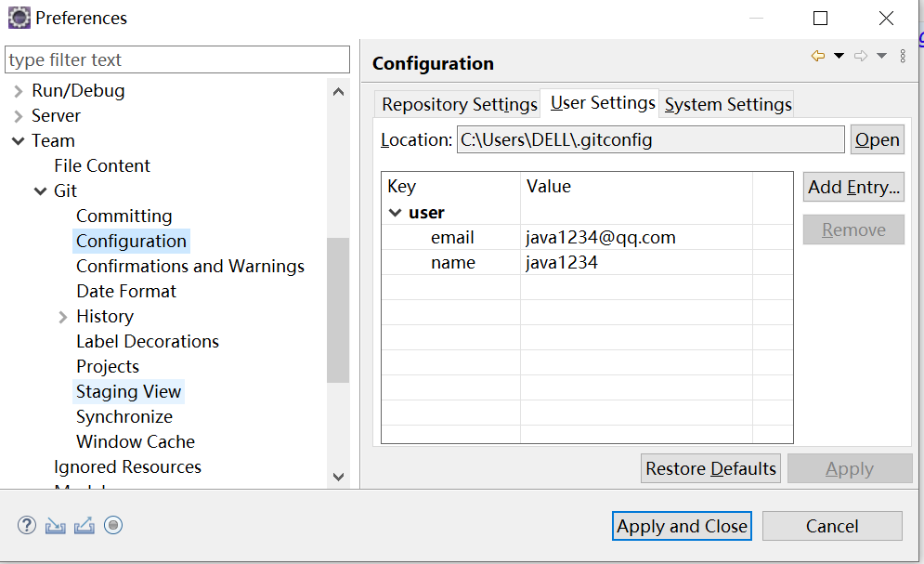Click the filter text input field

(176, 59)
